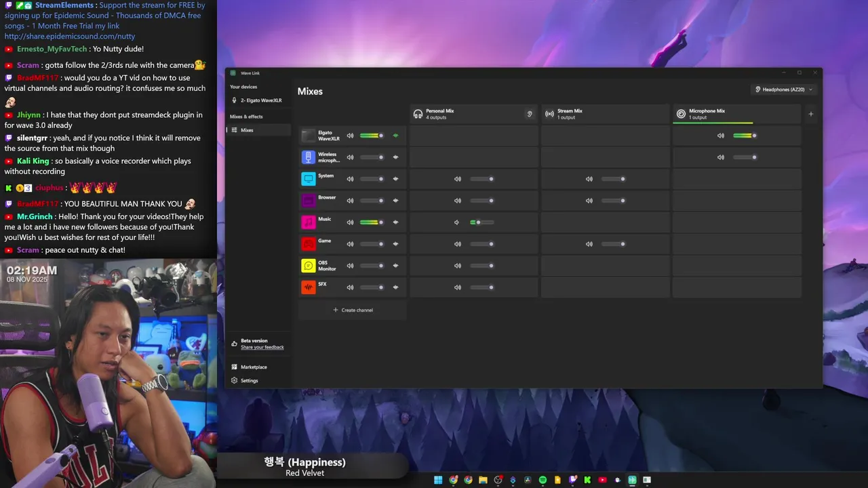Image resolution: width=868 pixels, height=488 pixels.
Task: Mute Browser in the Personal Mix
Action: 458,201
